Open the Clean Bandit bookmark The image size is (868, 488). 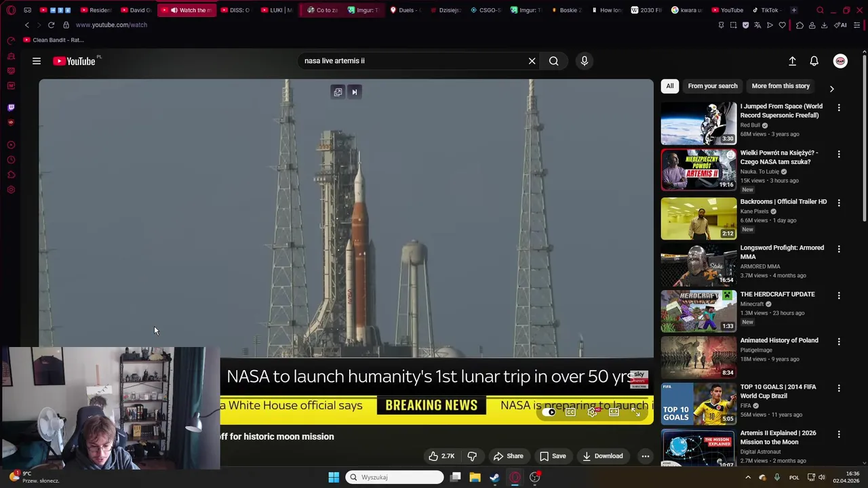53,40
